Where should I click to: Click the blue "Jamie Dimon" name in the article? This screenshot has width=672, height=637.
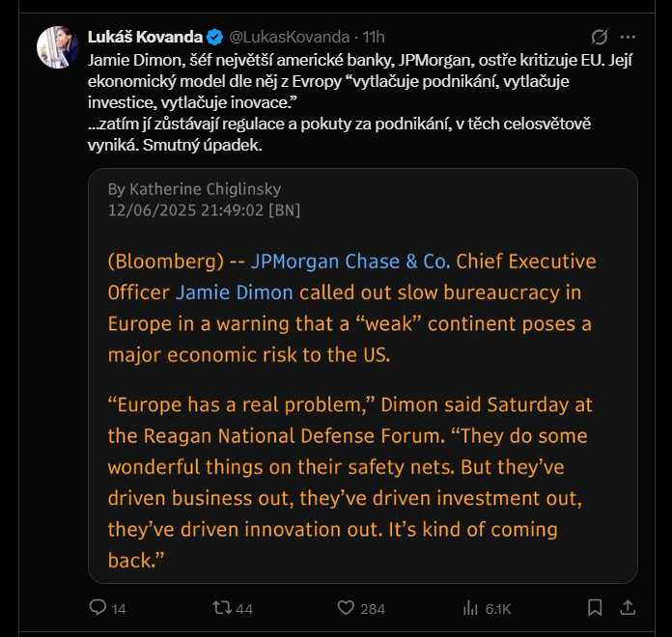[x=234, y=292]
